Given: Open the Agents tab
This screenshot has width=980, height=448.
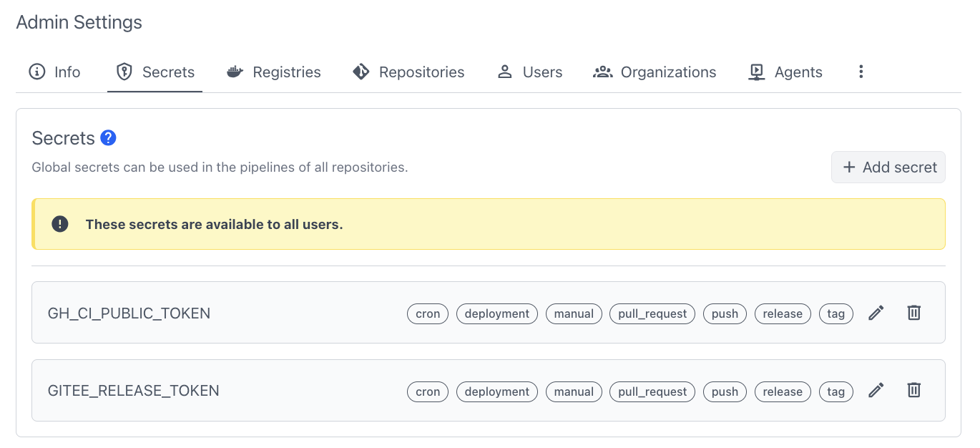Looking at the screenshot, I should coord(785,72).
